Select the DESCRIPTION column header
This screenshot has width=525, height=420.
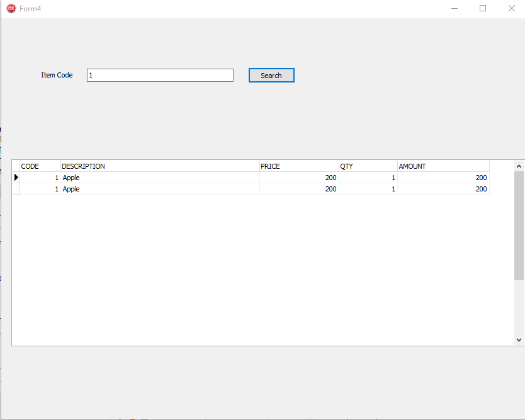[159, 166]
